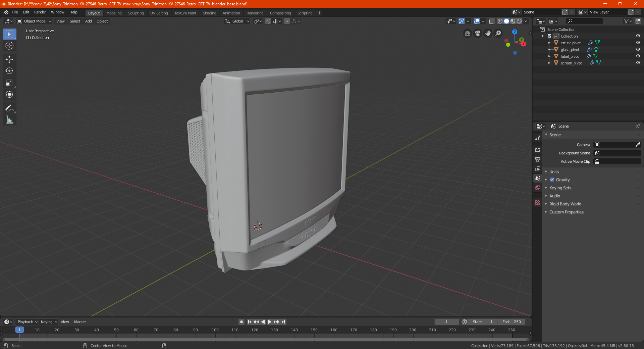Viewport: 644px width, 349px height.
Task: Select the Transform tool
Action: click(9, 94)
